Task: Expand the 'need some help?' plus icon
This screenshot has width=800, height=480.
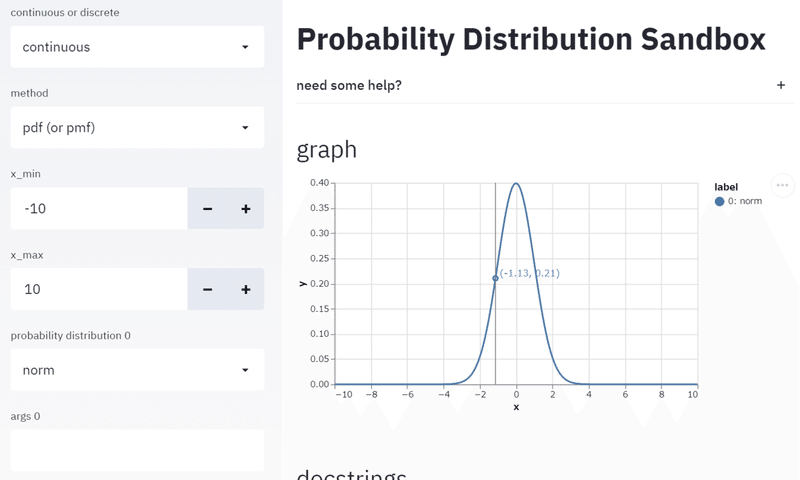Action: pos(781,85)
